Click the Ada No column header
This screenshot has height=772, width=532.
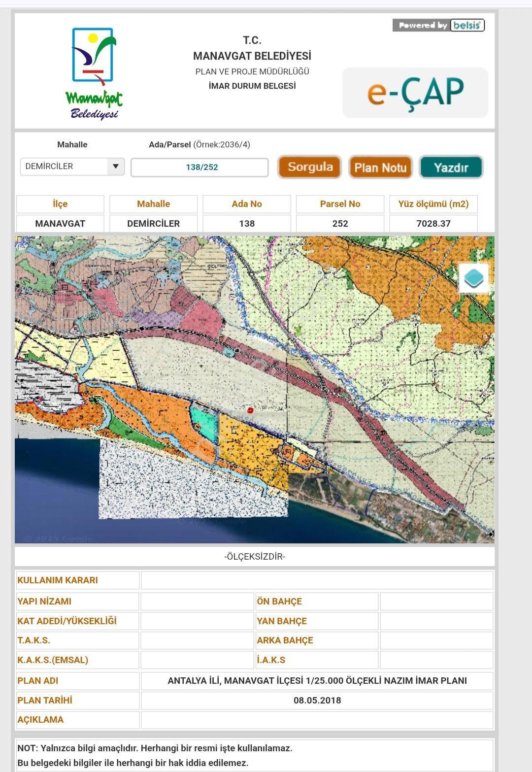click(x=247, y=204)
